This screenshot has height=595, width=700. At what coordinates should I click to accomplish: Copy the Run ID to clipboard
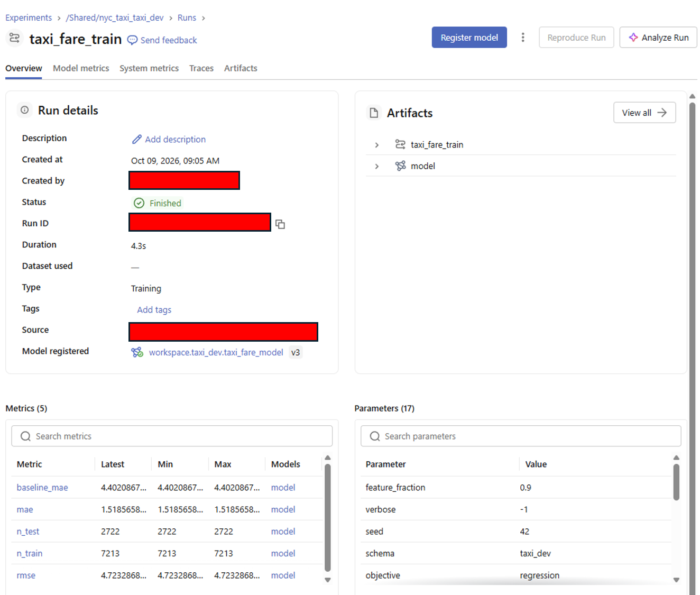280,224
